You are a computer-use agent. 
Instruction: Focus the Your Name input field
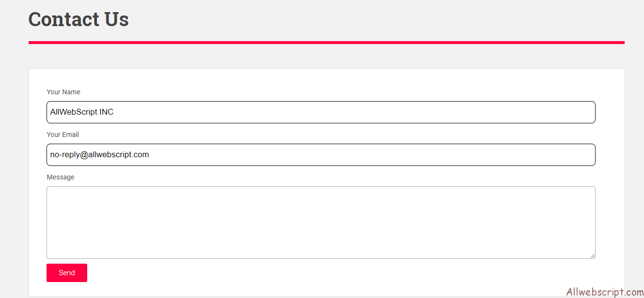[321, 112]
